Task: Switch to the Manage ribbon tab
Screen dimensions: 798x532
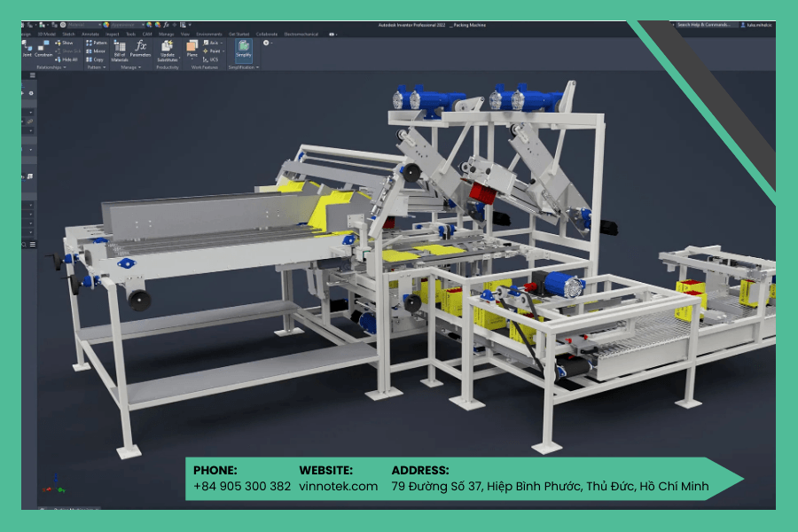Action: (167, 34)
